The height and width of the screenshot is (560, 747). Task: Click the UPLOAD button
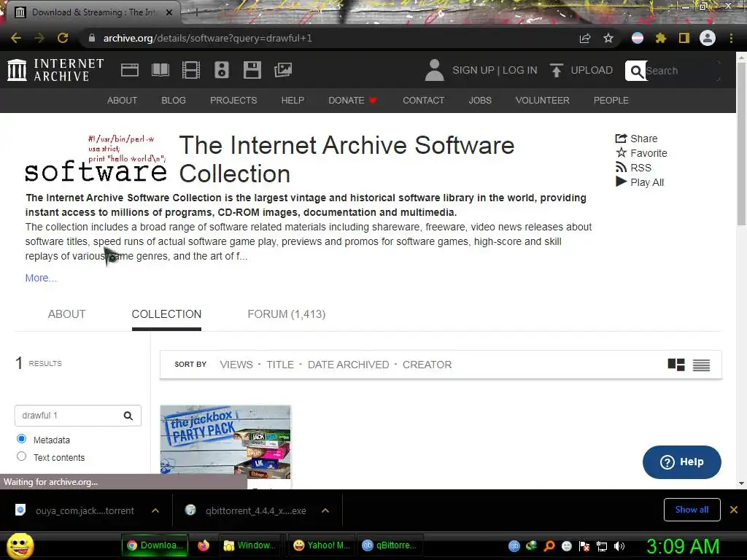[581, 70]
